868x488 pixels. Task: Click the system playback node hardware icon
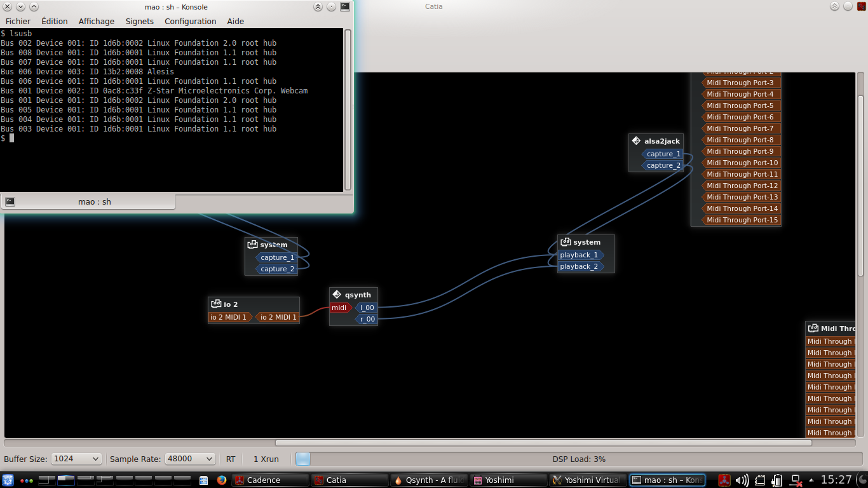(x=565, y=242)
